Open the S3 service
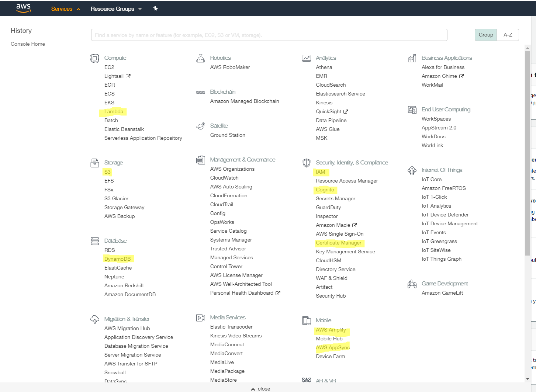The height and width of the screenshot is (392, 536). [107, 172]
